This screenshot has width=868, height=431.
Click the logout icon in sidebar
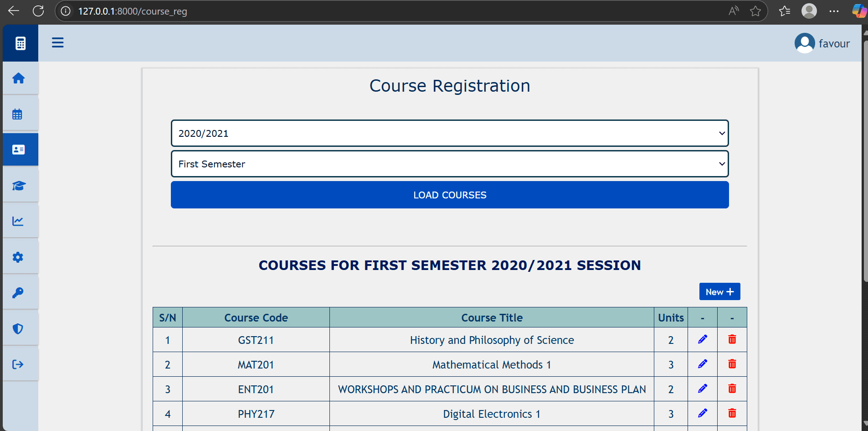click(18, 364)
